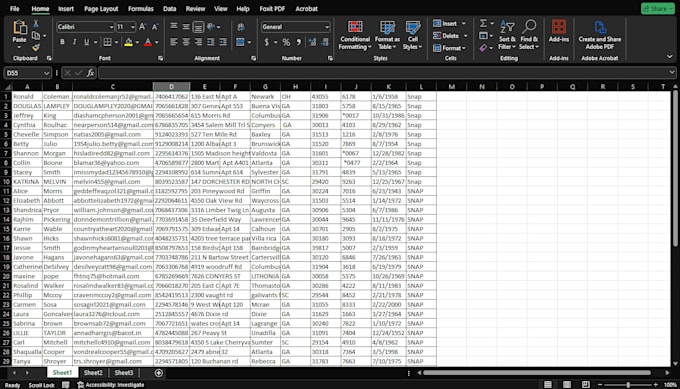Click the Decrease Indent icon
The height and width of the screenshot is (389, 680).
(x=211, y=42)
